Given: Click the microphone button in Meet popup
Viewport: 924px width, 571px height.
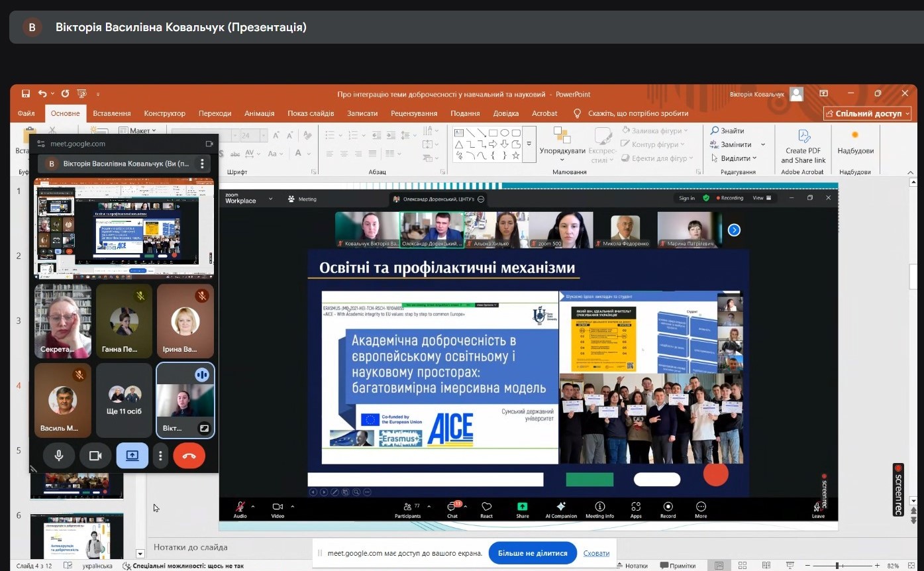Looking at the screenshot, I should (x=59, y=456).
